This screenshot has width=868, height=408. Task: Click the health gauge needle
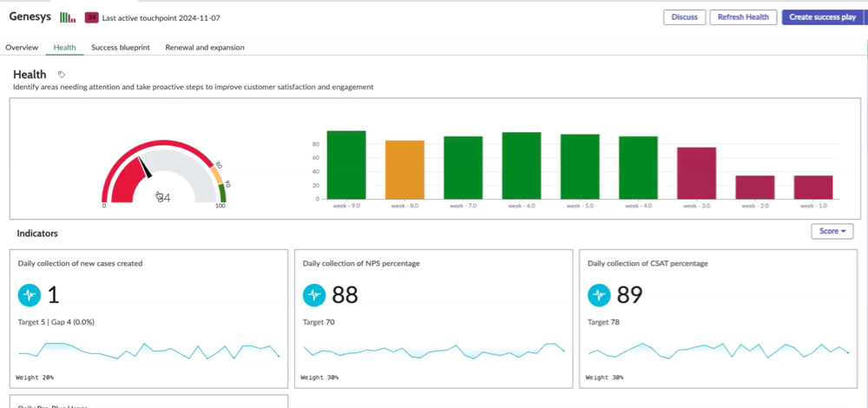(144, 168)
